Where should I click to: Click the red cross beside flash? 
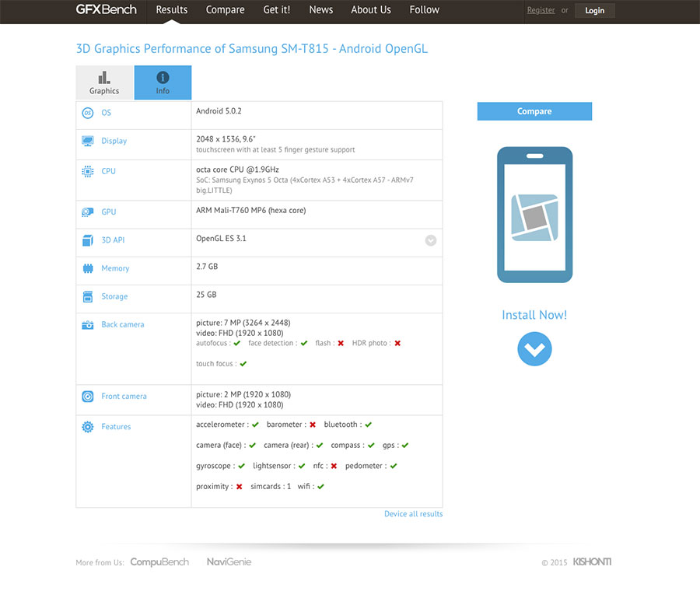pos(341,343)
